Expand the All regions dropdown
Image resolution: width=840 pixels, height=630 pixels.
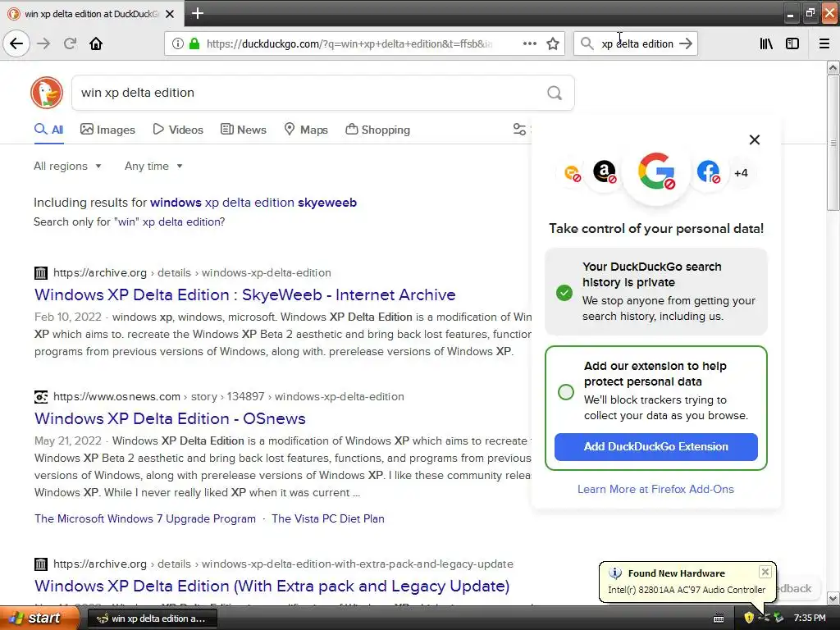point(67,166)
